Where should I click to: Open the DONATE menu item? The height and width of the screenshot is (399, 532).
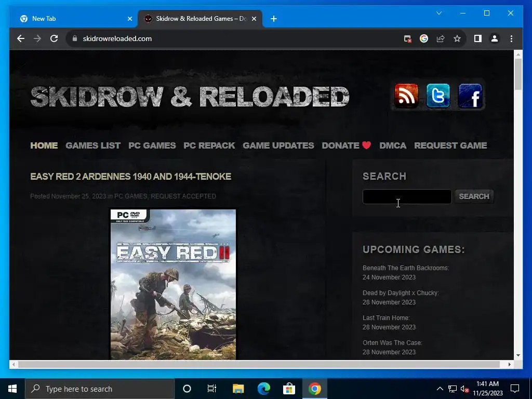(346, 145)
